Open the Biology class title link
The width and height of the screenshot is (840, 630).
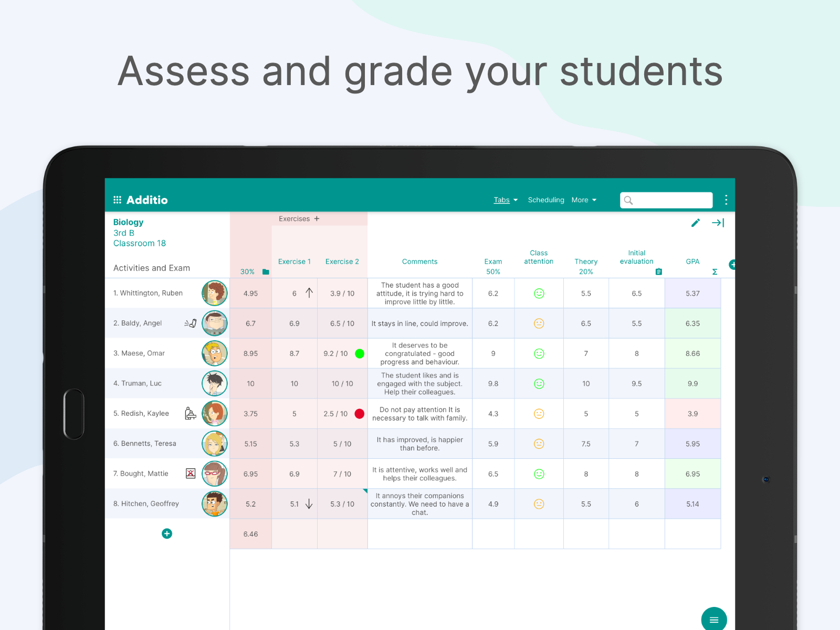pyautogui.click(x=128, y=222)
